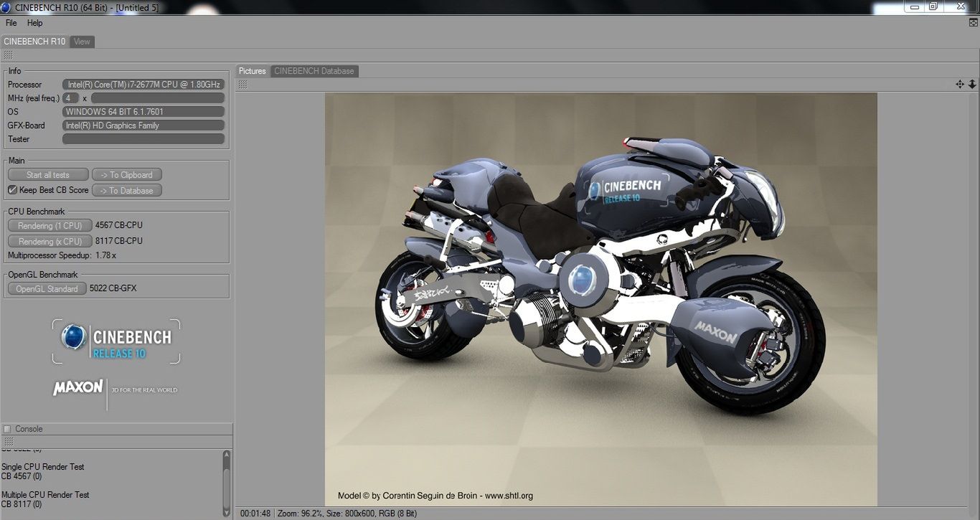Open the CINEBENCH Database tab
This screenshot has width=980, height=520.
point(314,71)
